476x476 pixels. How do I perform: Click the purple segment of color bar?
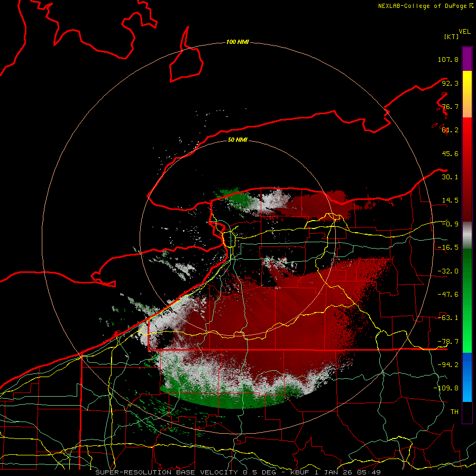pyautogui.click(x=467, y=59)
